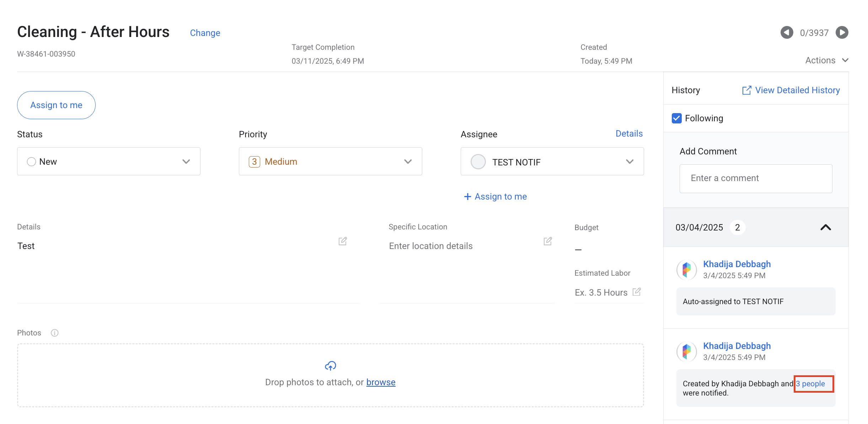Click the New status radio circle
The image size is (868, 424).
point(31,161)
